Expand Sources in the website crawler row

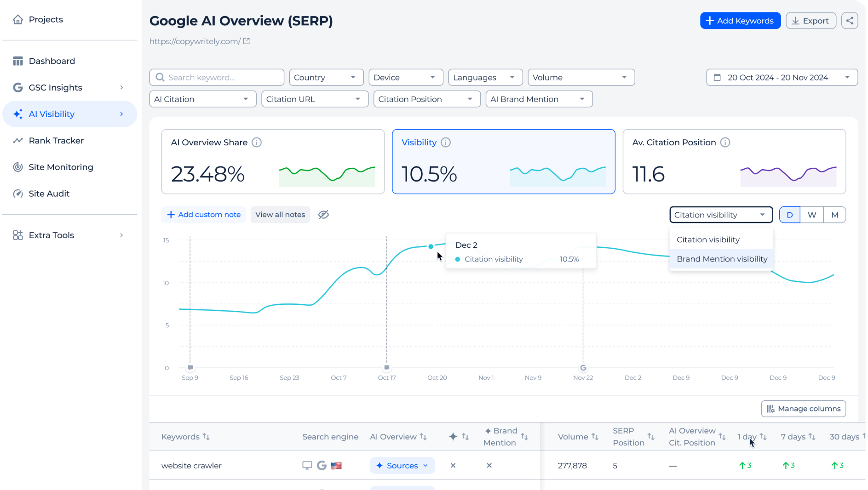pos(402,465)
